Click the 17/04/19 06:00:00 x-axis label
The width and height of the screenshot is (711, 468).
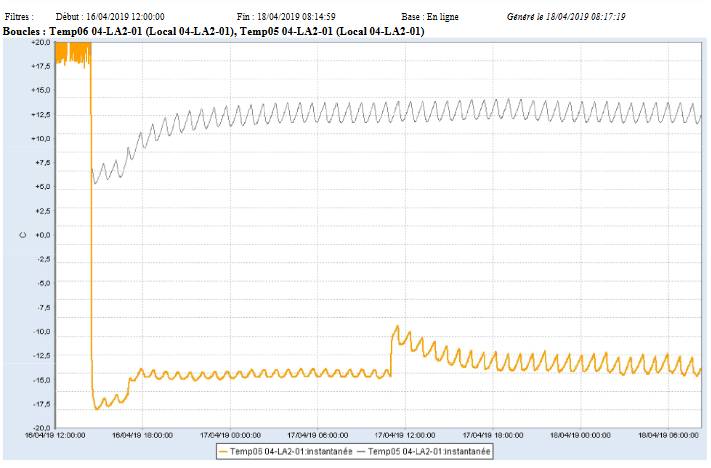coord(318,435)
